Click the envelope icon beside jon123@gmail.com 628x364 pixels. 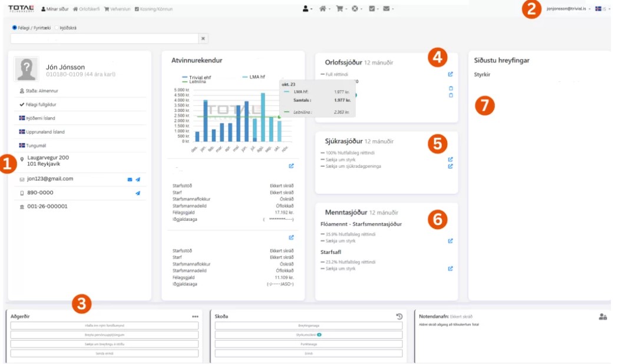(x=130, y=179)
